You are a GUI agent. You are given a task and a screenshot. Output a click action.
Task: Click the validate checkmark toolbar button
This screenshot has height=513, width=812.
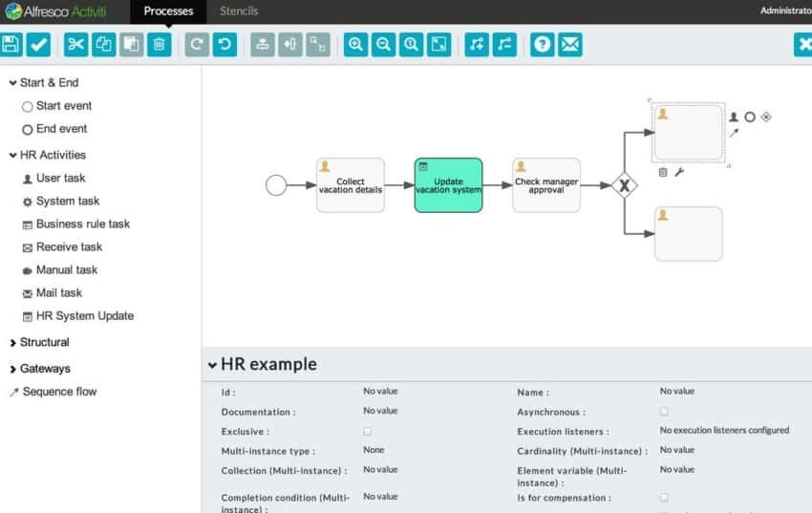[x=38, y=45]
